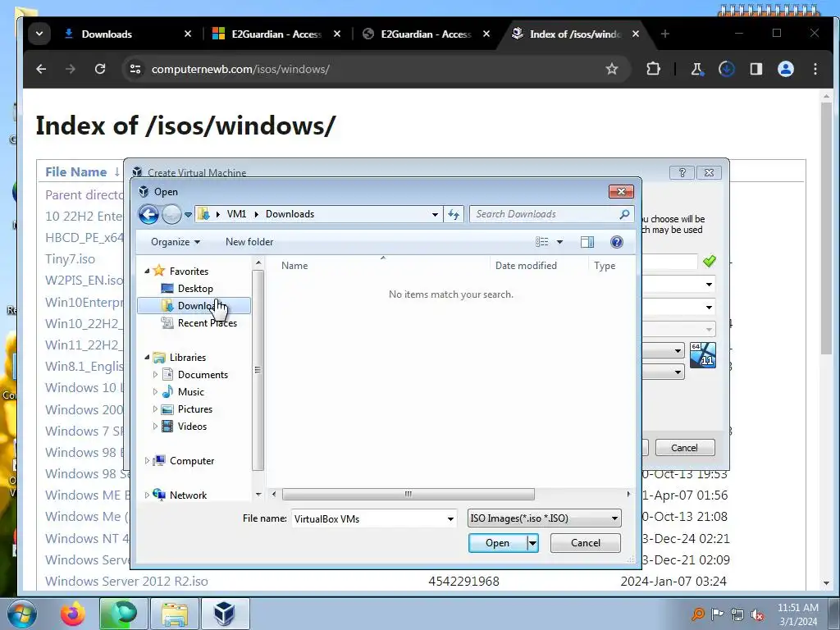Expand the Pictures library
Image resolution: width=840 pixels, height=630 pixels.
pyautogui.click(x=155, y=409)
